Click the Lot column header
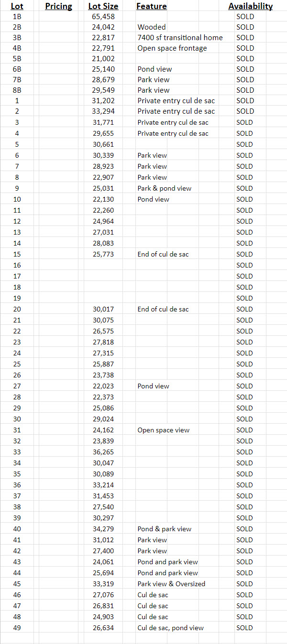This screenshot has height=644, width=287. pyautogui.click(x=17, y=6)
